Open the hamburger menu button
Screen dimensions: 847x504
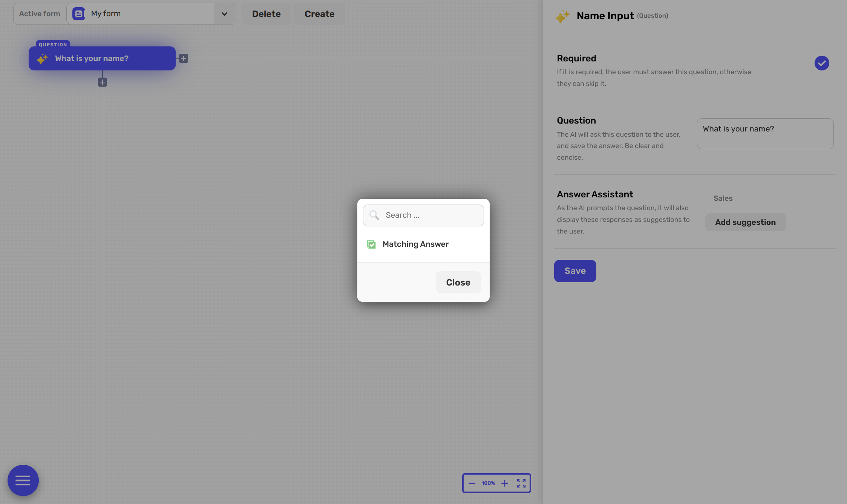coord(23,480)
